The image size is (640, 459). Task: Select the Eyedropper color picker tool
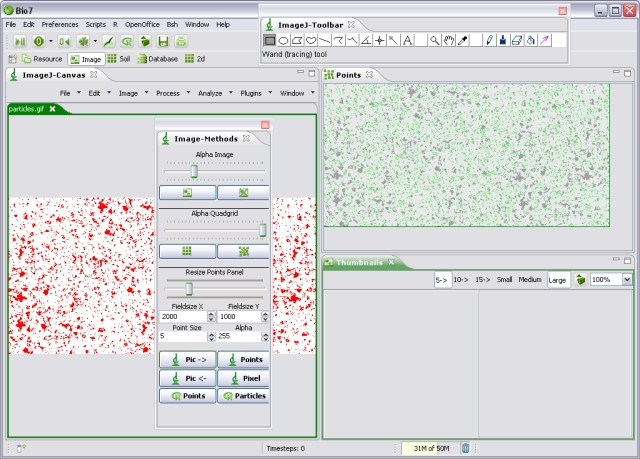(x=462, y=40)
